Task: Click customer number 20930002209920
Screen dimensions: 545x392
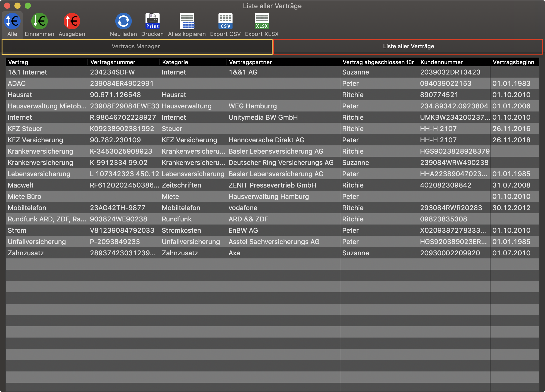Action: pos(450,253)
